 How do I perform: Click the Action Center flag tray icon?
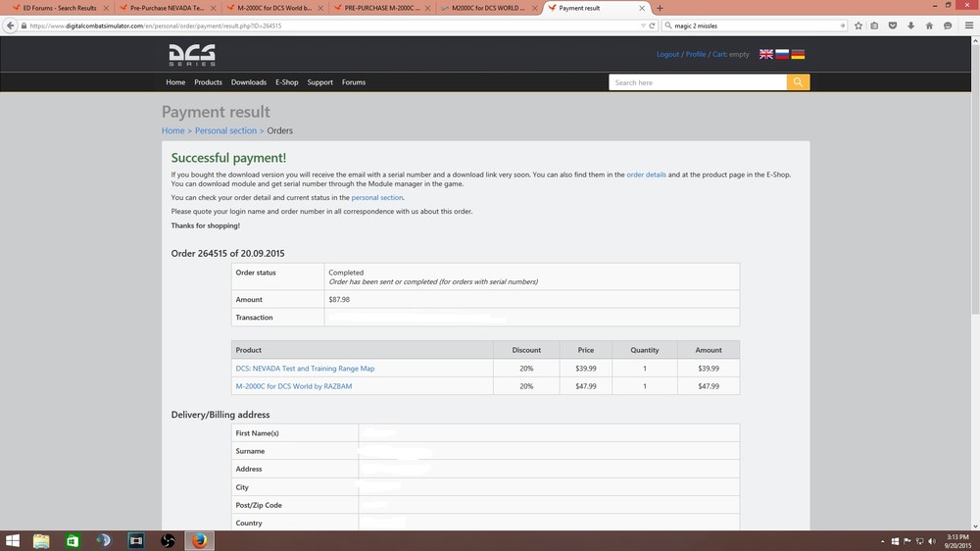click(906, 541)
